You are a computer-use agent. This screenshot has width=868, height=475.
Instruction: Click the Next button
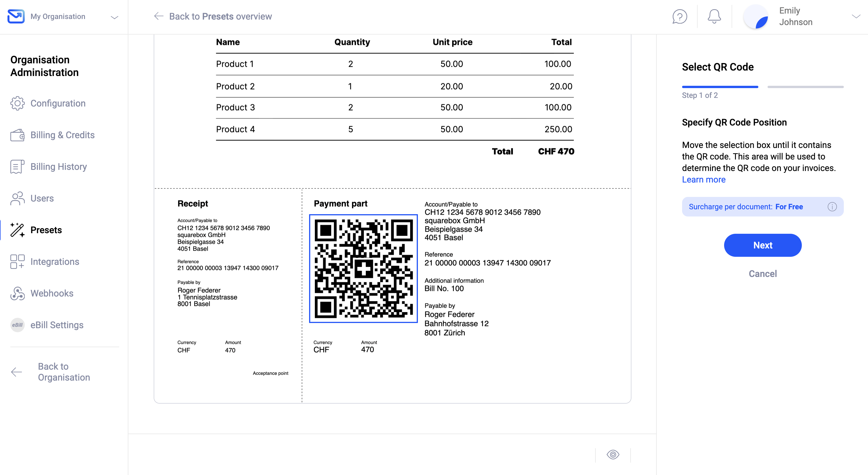pos(763,245)
